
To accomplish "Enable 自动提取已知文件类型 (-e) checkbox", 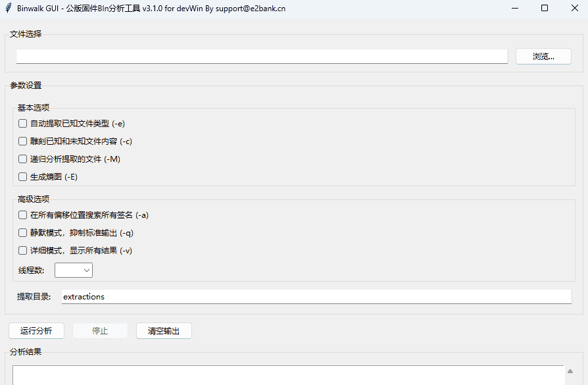I will (23, 123).
